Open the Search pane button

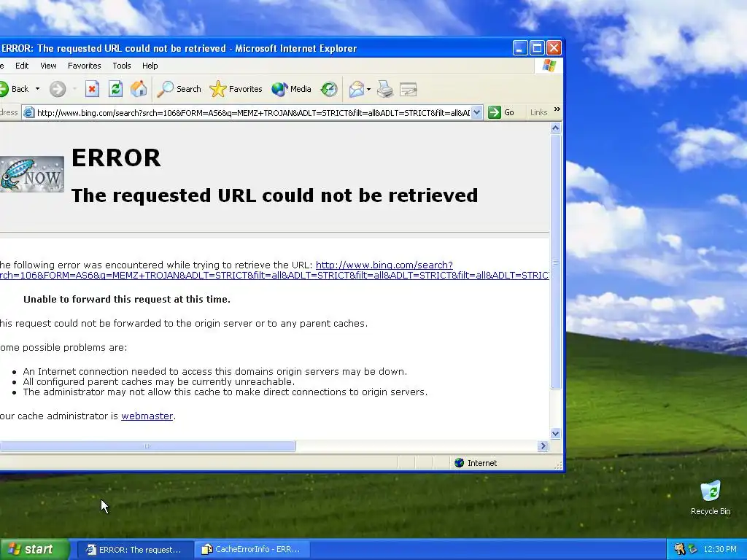pyautogui.click(x=179, y=89)
